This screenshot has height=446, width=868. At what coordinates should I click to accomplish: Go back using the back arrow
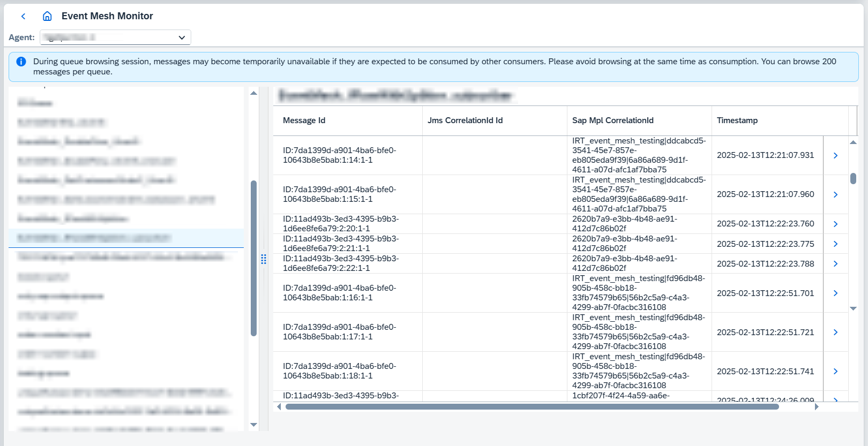click(23, 17)
